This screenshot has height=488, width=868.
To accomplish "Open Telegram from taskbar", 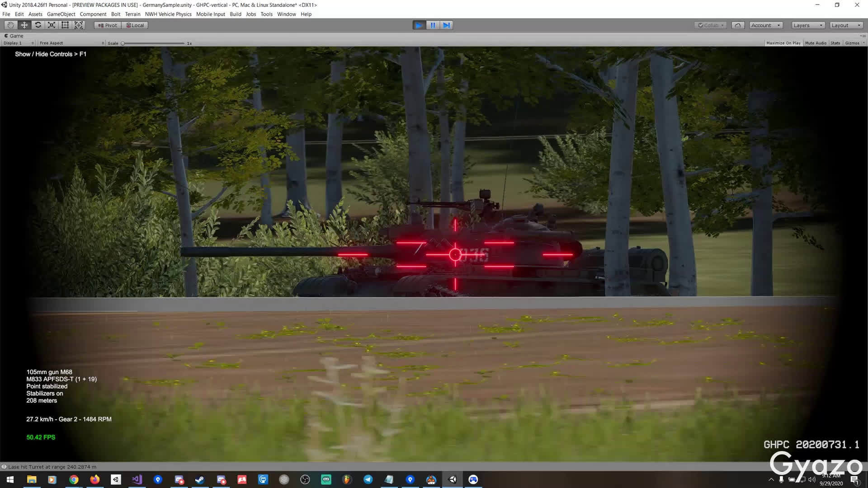I will click(x=368, y=479).
